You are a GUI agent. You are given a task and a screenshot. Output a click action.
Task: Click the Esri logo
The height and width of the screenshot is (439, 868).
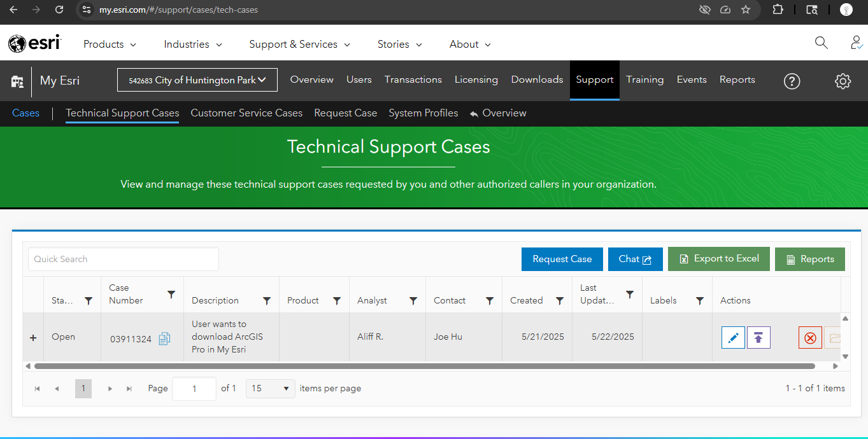coord(34,43)
